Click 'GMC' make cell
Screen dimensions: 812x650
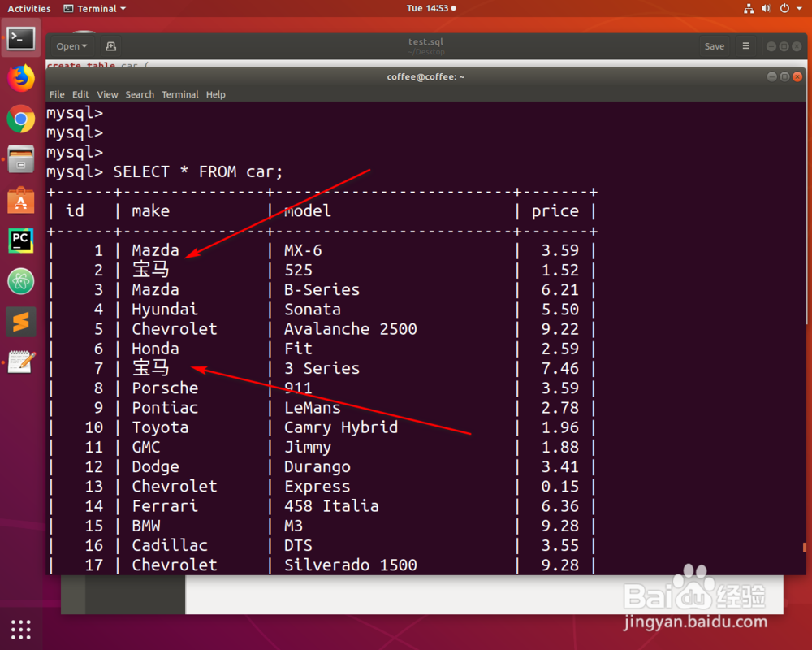pyautogui.click(x=145, y=448)
